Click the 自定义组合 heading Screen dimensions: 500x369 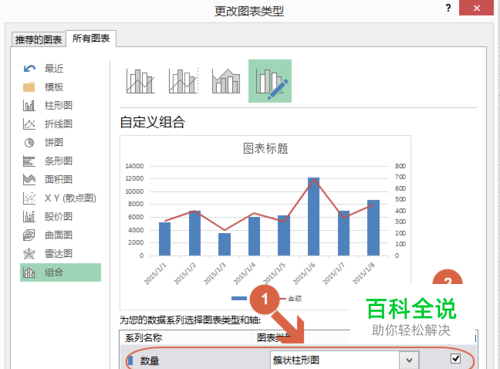(152, 122)
